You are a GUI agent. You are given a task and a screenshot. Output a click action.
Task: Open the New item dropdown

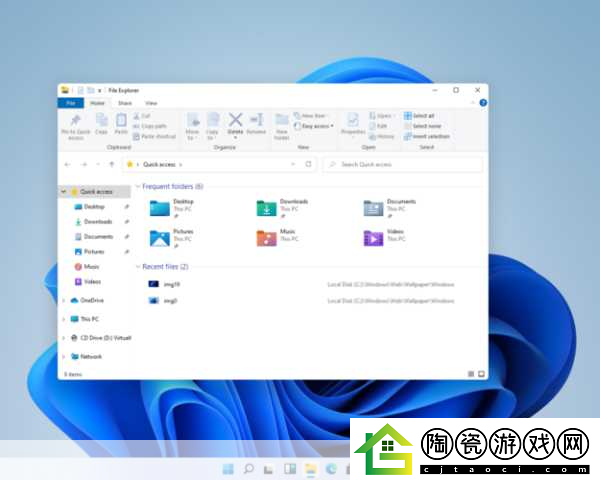(x=312, y=116)
